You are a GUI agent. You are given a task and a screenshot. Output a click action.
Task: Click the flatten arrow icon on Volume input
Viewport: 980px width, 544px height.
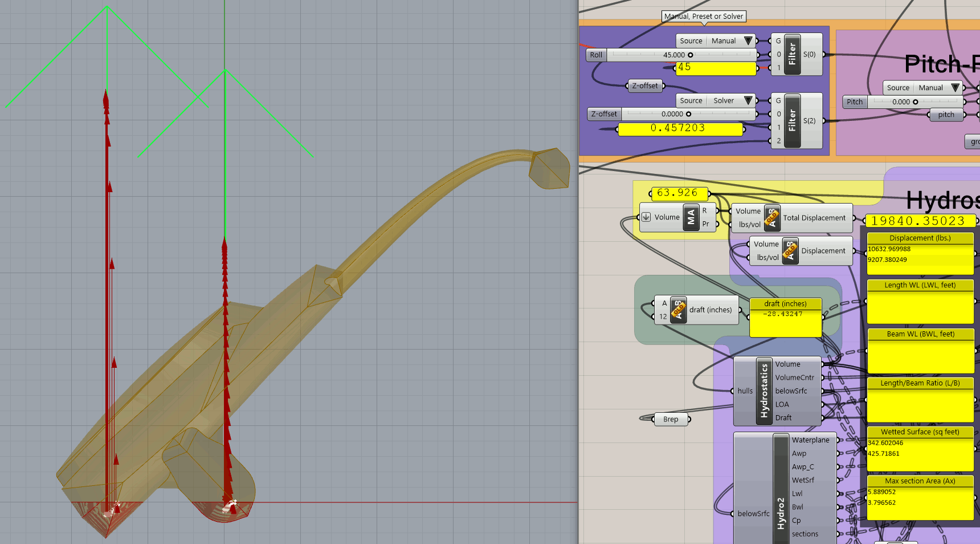coord(646,217)
